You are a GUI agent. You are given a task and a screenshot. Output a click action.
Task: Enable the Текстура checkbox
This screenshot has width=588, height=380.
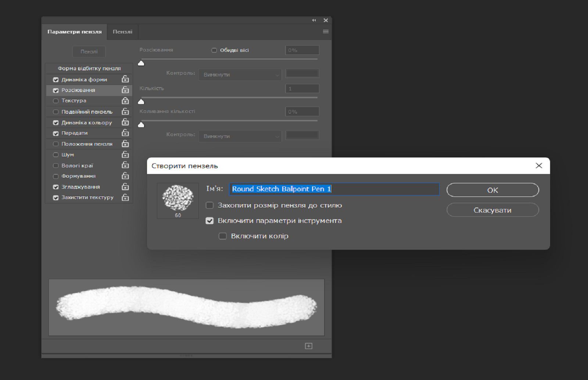(56, 101)
